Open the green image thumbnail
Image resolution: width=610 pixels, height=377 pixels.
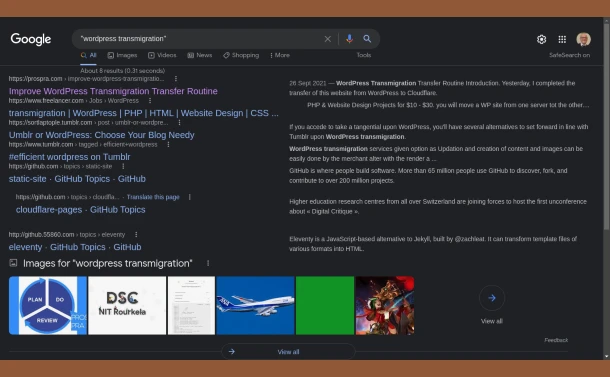pos(325,305)
